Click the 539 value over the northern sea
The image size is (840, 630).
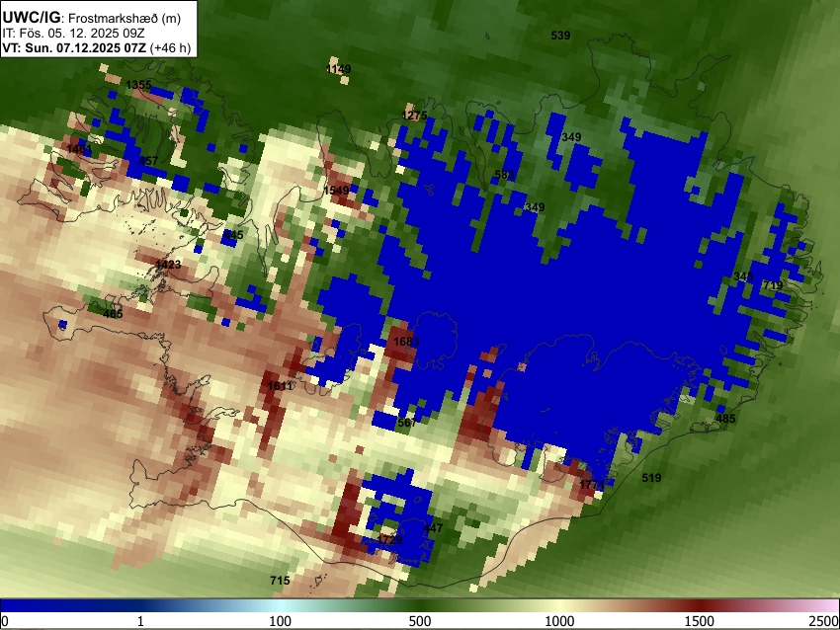560,36
